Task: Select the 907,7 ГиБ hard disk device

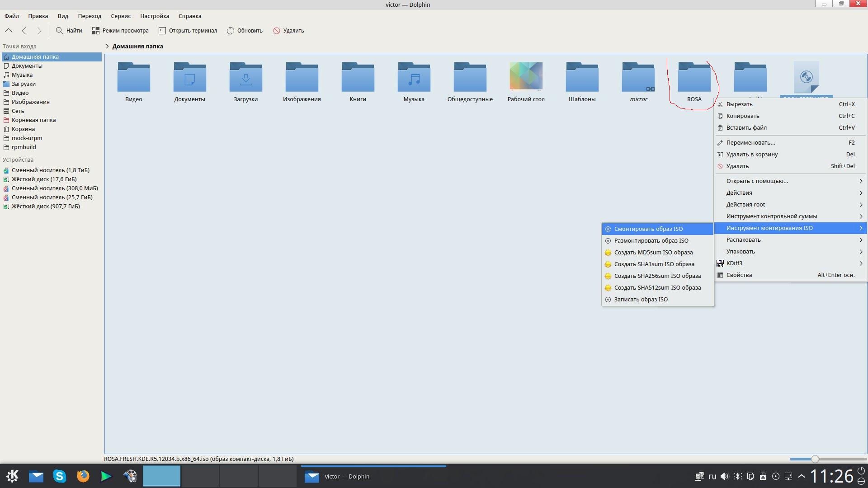Action: tap(46, 206)
